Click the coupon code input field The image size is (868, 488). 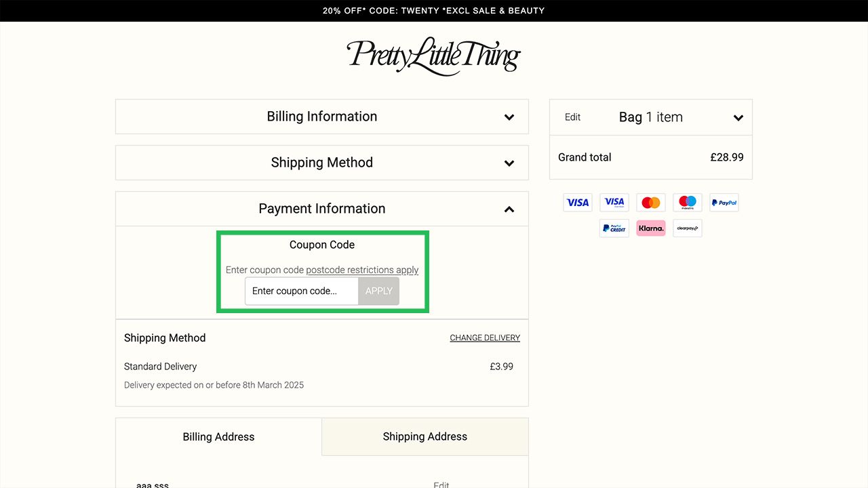(x=301, y=291)
